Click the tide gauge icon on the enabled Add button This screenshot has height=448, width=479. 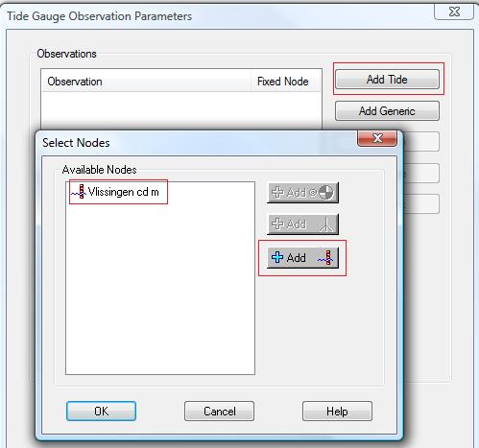326,258
